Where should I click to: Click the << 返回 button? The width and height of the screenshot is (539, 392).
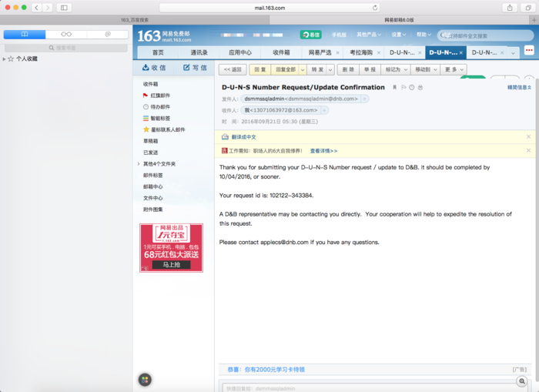tap(233, 69)
